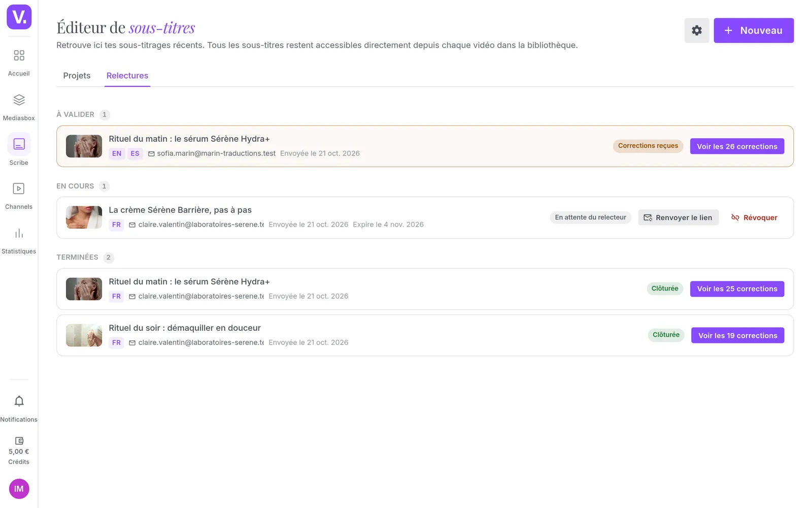Click the EN COURS section header

[75, 186]
